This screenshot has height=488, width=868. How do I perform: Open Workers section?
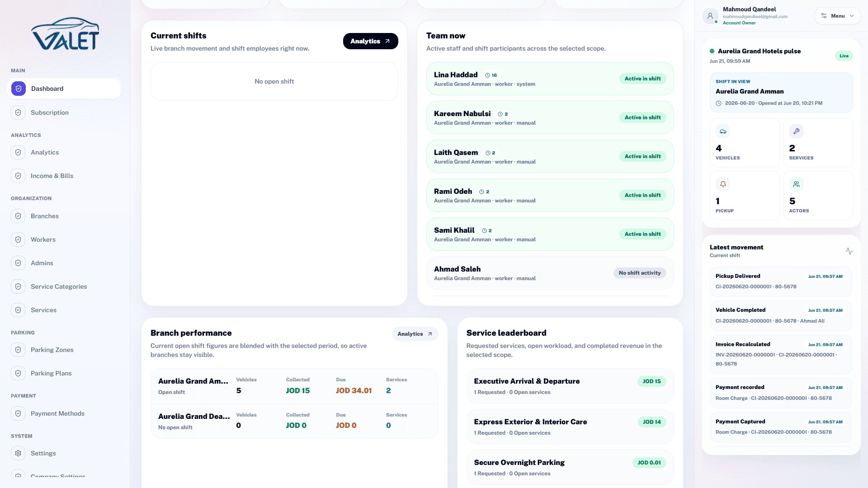pos(64,239)
